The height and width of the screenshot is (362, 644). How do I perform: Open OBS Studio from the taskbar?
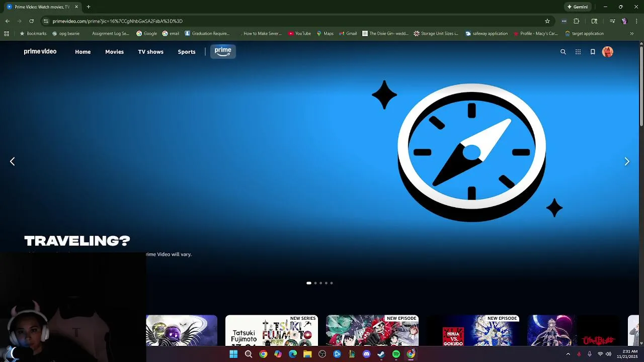click(x=322, y=354)
